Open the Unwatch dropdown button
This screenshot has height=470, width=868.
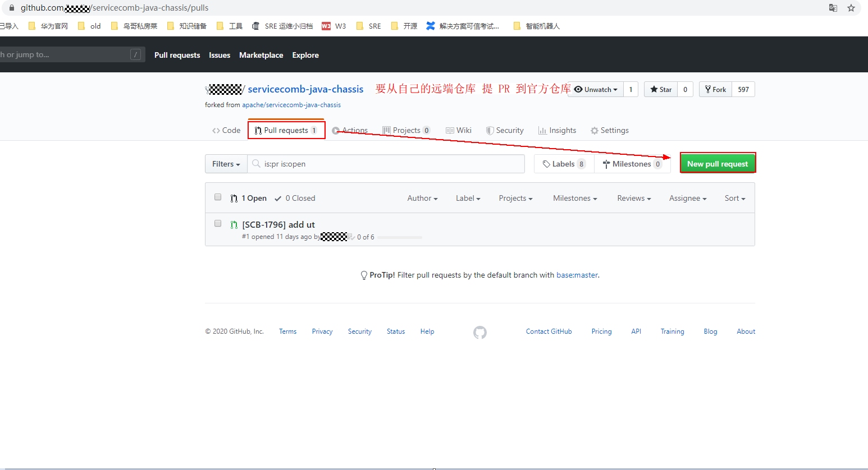[596, 89]
